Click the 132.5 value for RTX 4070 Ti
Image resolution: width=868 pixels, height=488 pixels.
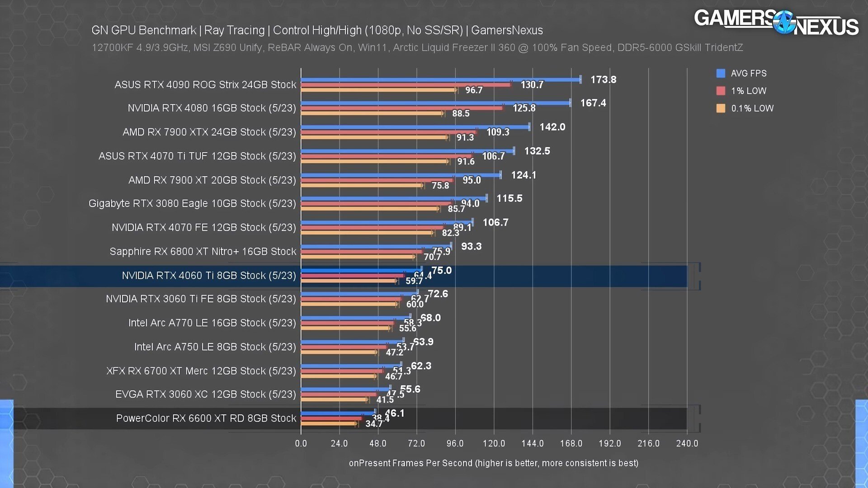coord(537,151)
